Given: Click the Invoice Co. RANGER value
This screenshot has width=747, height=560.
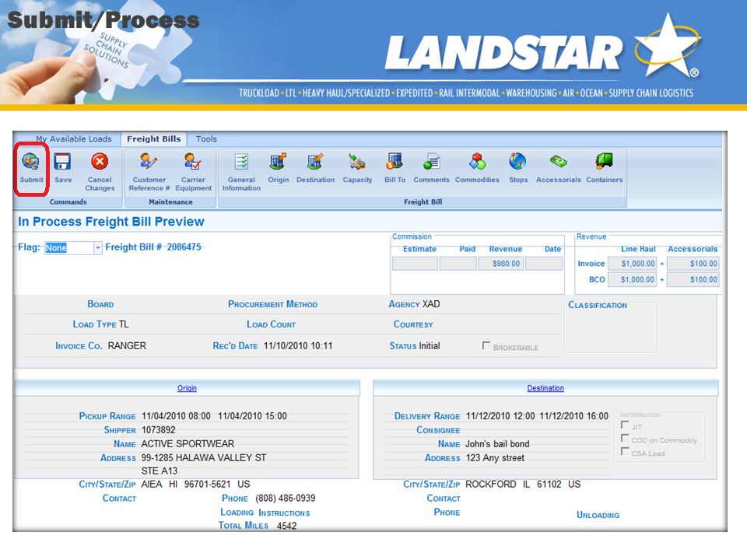Looking at the screenshot, I should (x=127, y=345).
